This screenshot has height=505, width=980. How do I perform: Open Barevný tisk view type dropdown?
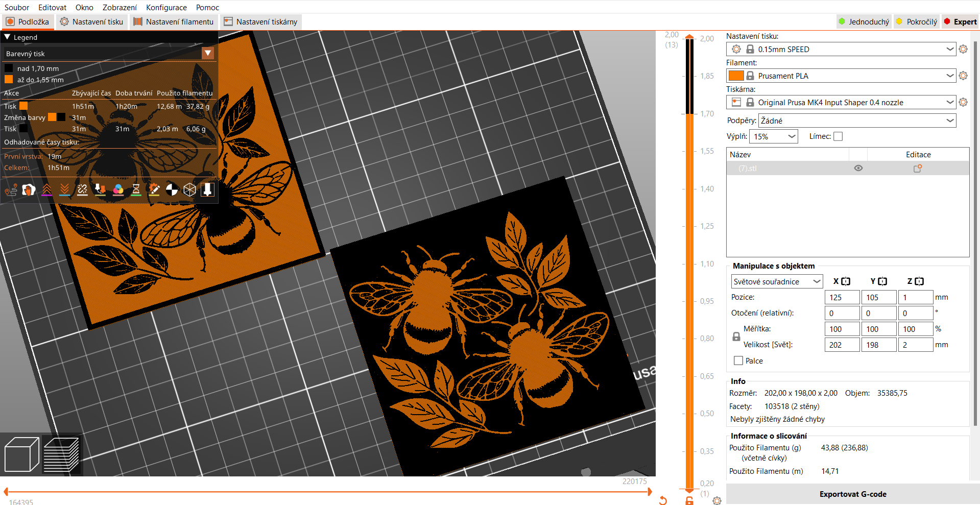[x=108, y=53]
